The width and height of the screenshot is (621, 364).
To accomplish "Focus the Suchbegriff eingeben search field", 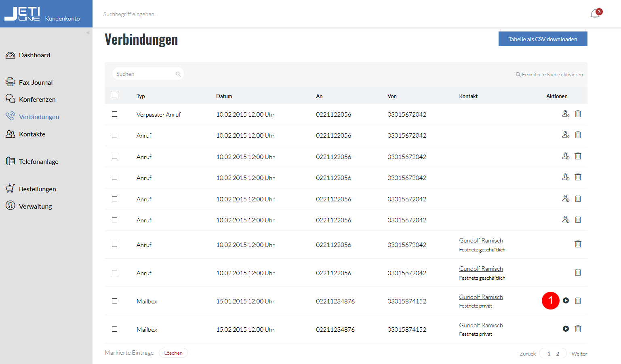I will [131, 14].
